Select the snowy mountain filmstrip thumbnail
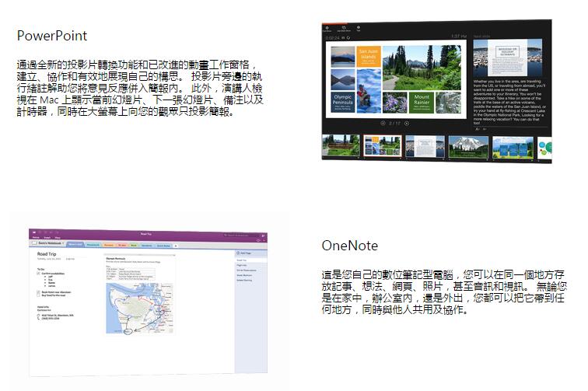This screenshot has width=588, height=391. pyautogui.click(x=468, y=147)
